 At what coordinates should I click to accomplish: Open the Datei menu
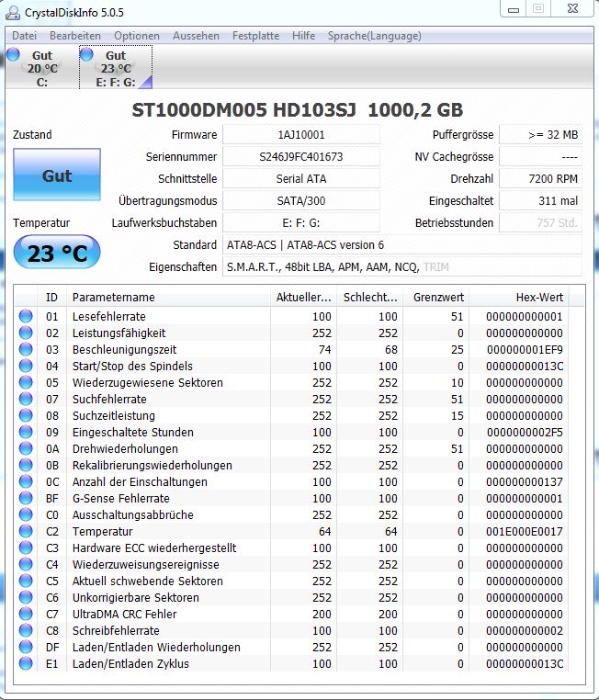click(24, 36)
